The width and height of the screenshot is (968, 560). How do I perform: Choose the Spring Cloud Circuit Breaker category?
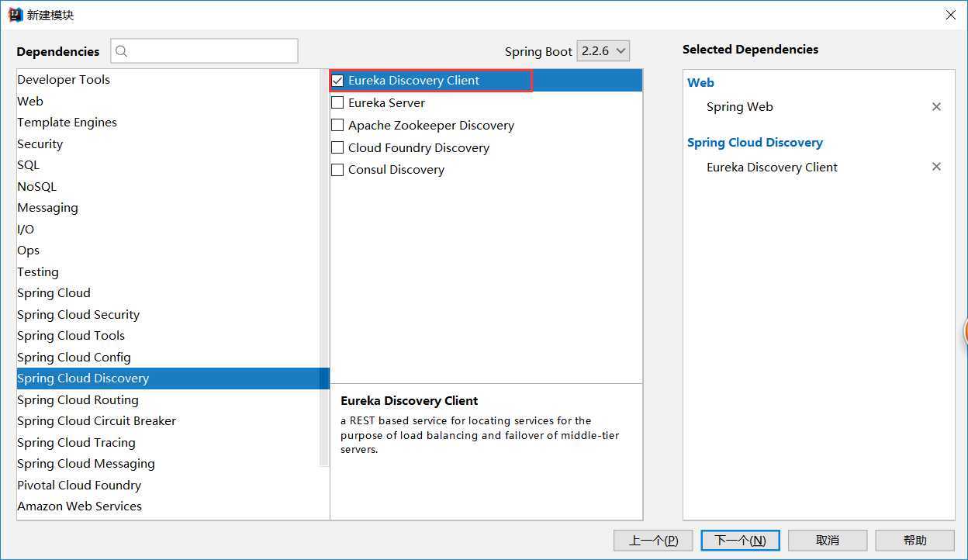tap(168, 421)
